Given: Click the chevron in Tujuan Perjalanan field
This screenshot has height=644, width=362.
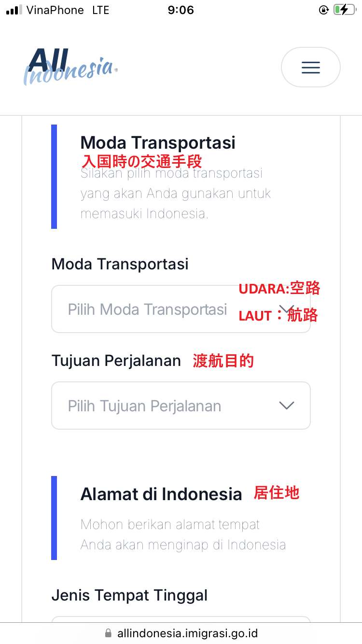Looking at the screenshot, I should [287, 406].
